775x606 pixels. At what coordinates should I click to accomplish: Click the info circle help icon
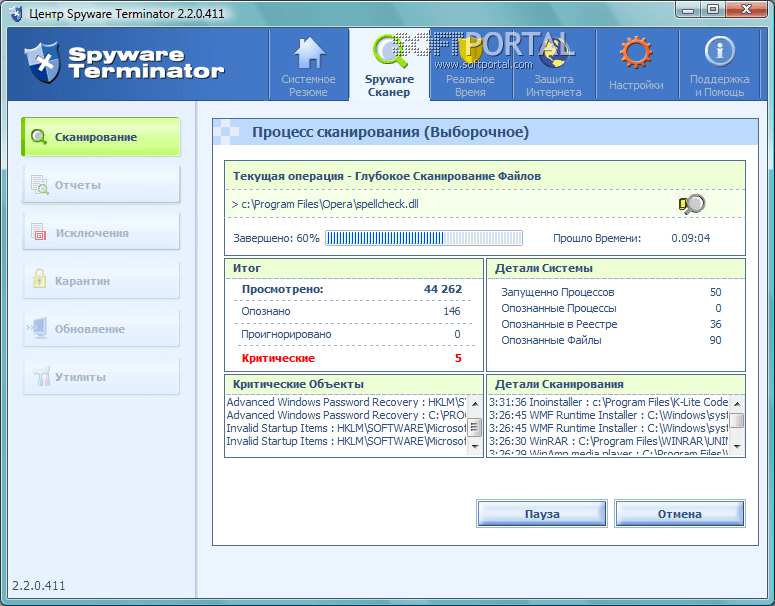point(720,50)
